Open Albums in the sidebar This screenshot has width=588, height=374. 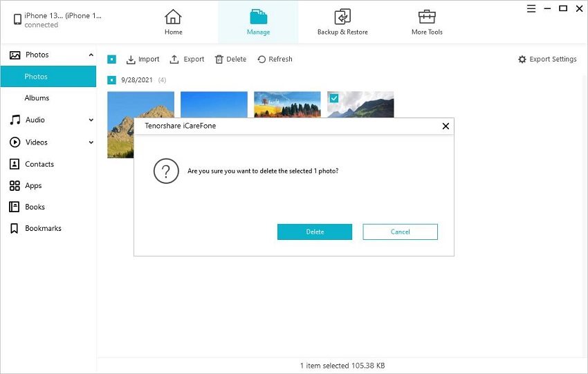[37, 97]
